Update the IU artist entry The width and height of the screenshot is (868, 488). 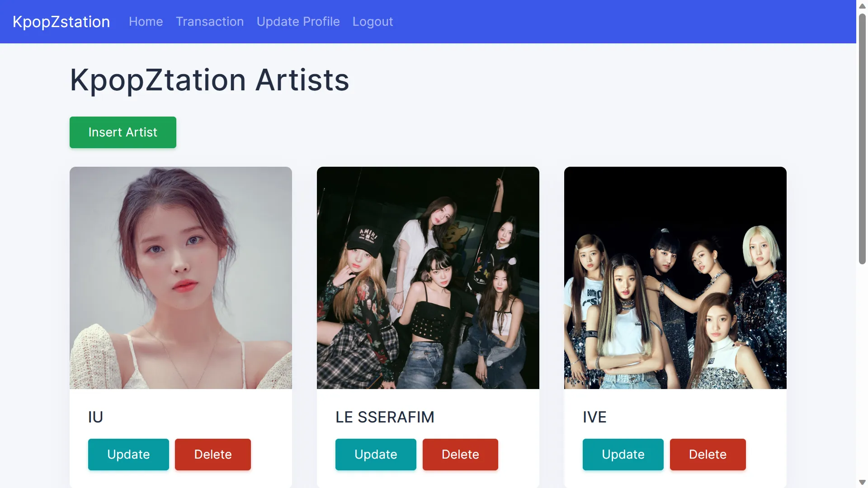[128, 454]
